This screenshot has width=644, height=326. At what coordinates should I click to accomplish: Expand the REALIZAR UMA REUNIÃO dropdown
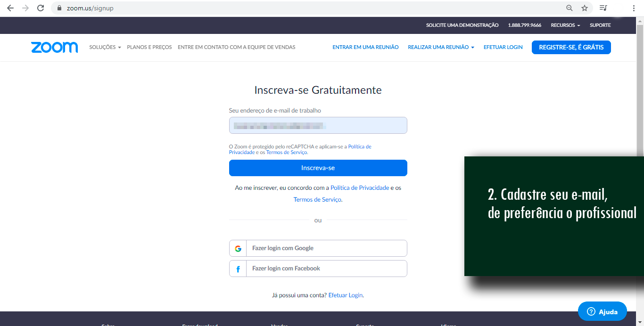point(441,47)
